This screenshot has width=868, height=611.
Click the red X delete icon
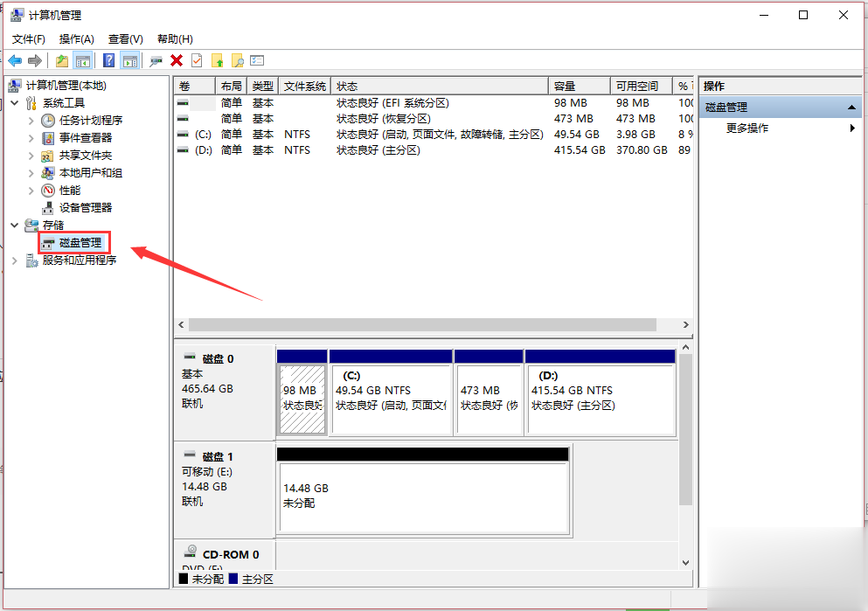(177, 60)
